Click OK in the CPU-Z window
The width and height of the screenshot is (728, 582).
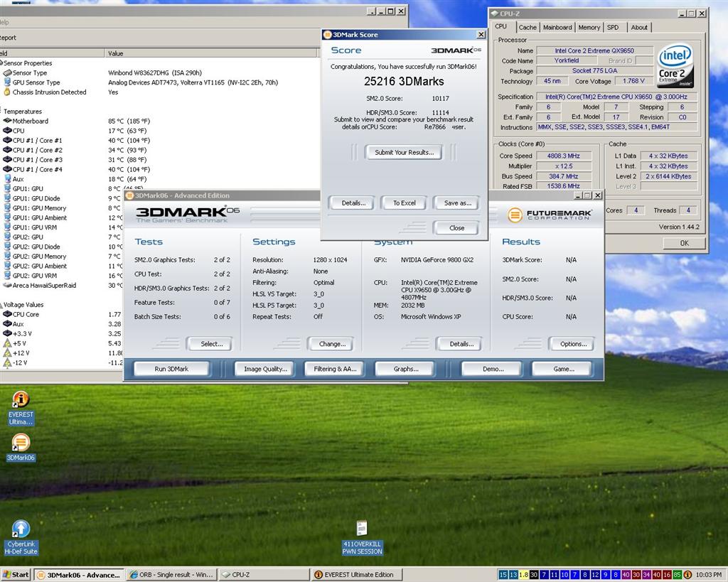[684, 243]
